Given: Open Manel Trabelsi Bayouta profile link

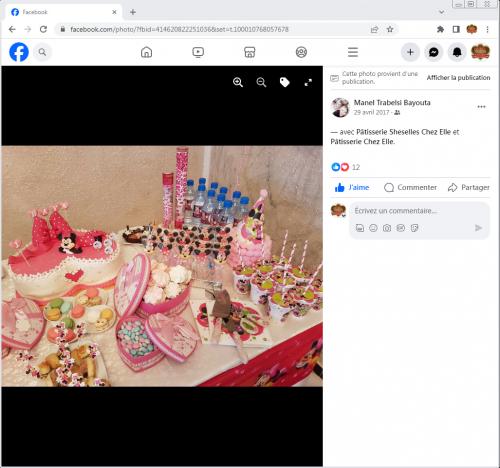Looking at the screenshot, I should click(x=392, y=103).
